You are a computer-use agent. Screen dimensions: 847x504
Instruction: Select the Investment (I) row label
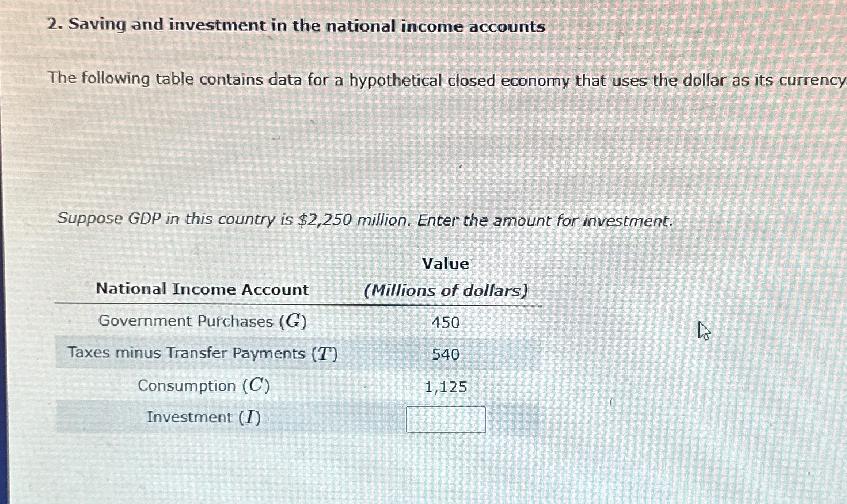pyautogui.click(x=203, y=418)
